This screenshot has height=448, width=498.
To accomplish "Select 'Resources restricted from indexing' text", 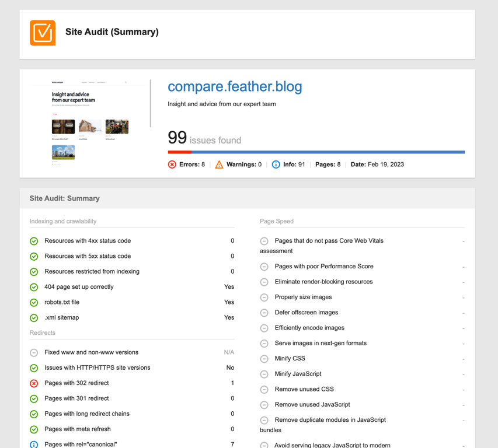I will [x=92, y=272].
